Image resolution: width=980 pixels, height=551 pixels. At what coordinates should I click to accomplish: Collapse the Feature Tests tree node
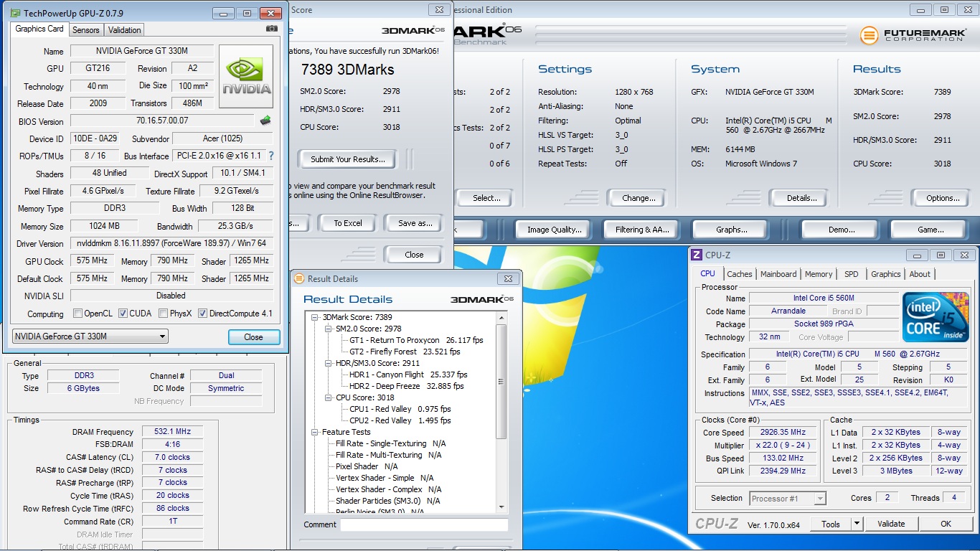pos(315,432)
